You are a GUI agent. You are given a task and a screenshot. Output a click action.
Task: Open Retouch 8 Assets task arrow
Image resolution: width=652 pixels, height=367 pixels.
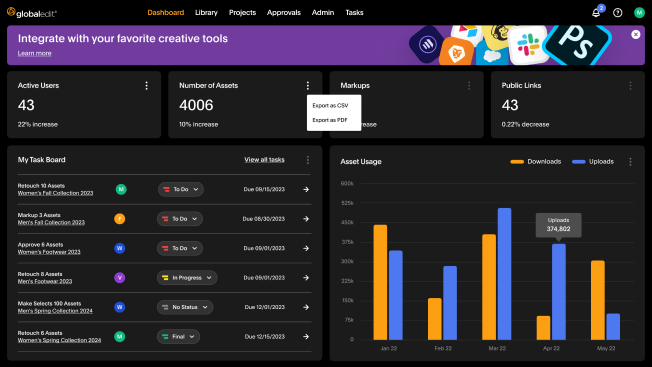306,278
